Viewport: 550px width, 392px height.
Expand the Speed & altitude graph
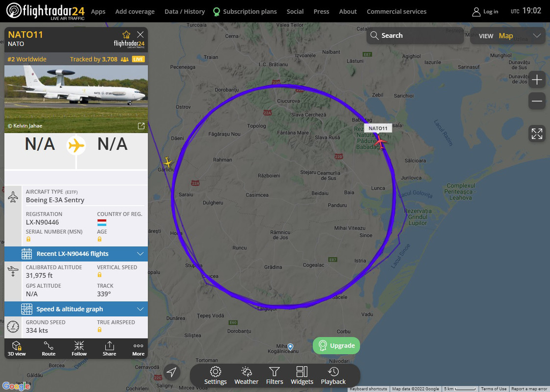(x=76, y=309)
